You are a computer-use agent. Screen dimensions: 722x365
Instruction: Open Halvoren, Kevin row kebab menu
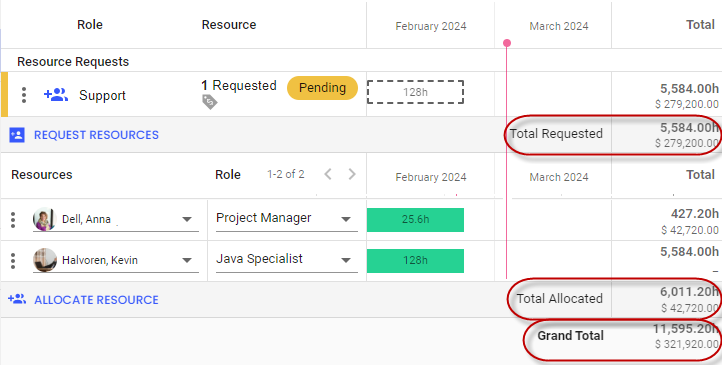[13, 261]
